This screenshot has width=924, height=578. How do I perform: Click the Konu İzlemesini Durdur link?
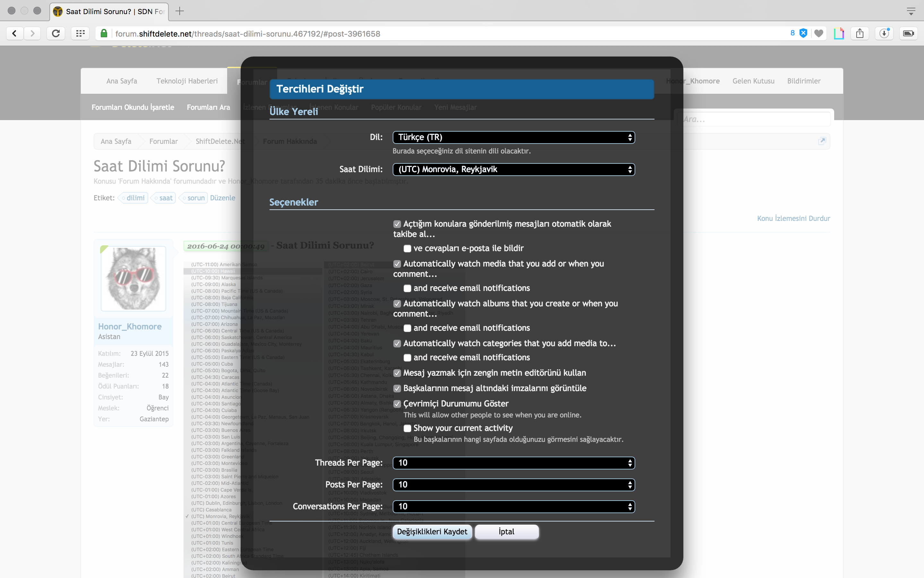[793, 218]
